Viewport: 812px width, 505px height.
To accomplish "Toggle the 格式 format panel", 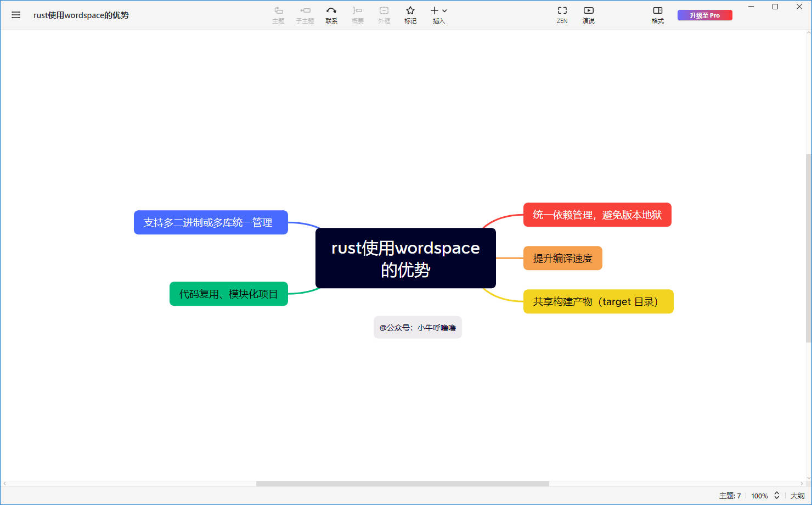I will click(x=658, y=15).
